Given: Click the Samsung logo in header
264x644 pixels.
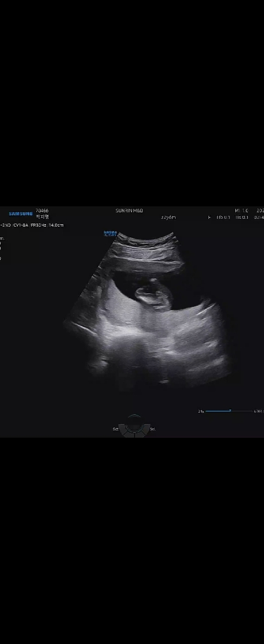Looking at the screenshot, I should click(x=20, y=213).
